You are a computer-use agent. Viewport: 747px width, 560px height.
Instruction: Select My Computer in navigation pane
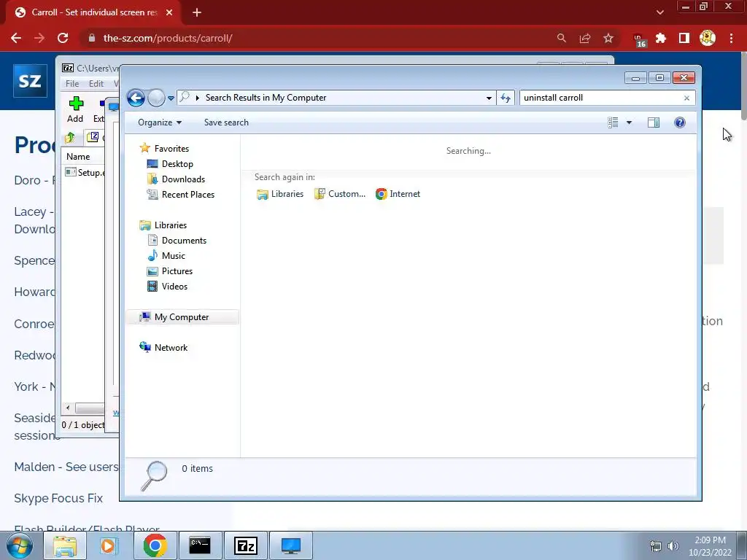click(x=182, y=317)
